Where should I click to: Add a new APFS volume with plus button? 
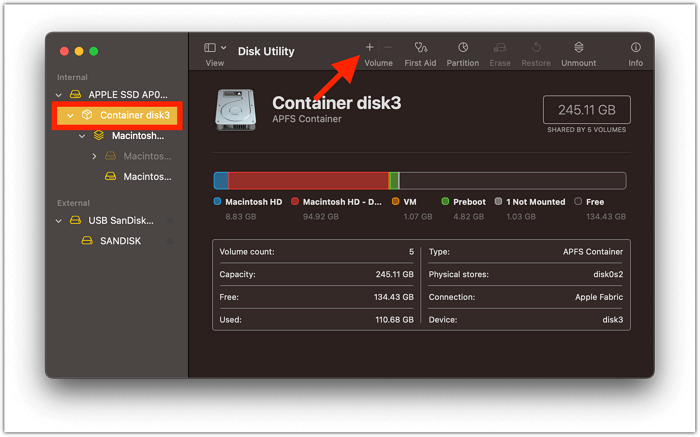pyautogui.click(x=369, y=47)
